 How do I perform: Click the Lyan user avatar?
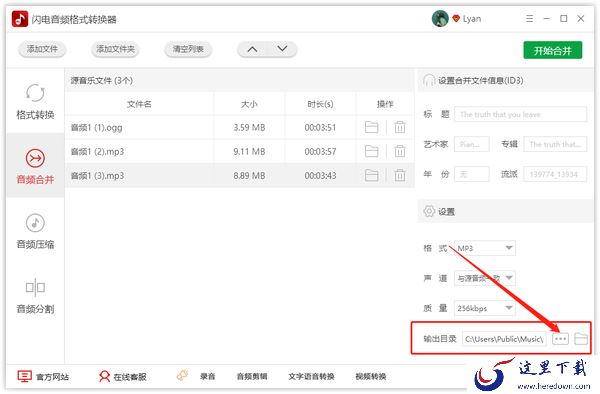coord(440,18)
